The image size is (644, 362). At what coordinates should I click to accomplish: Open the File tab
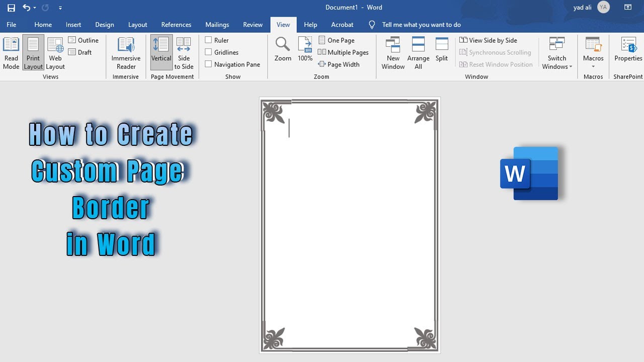12,25
